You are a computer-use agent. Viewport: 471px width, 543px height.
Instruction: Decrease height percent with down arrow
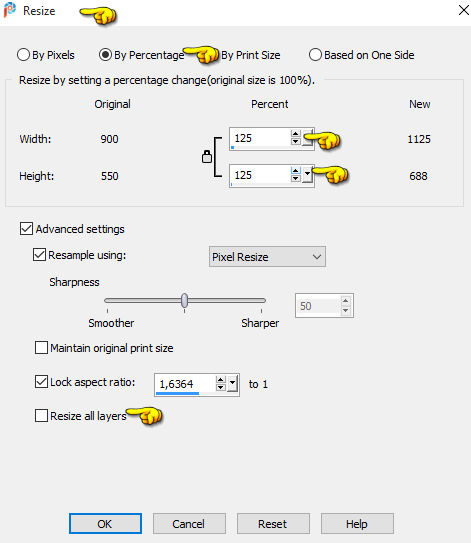(295, 178)
